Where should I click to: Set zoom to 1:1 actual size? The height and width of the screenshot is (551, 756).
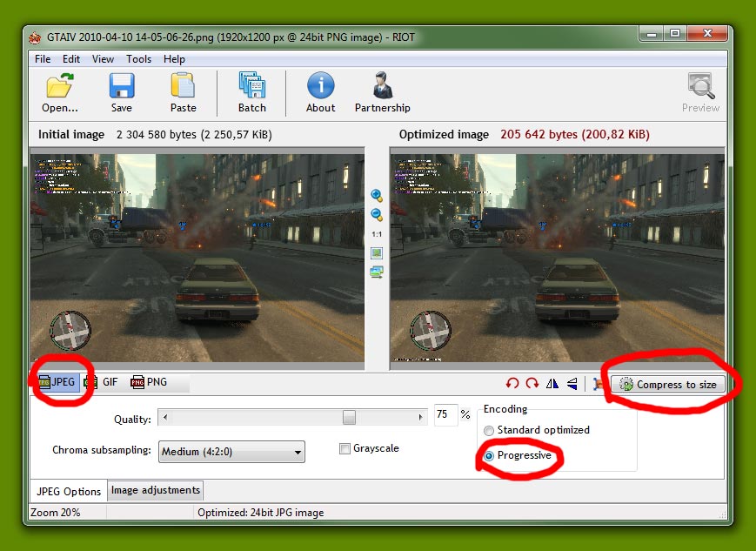[x=377, y=234]
